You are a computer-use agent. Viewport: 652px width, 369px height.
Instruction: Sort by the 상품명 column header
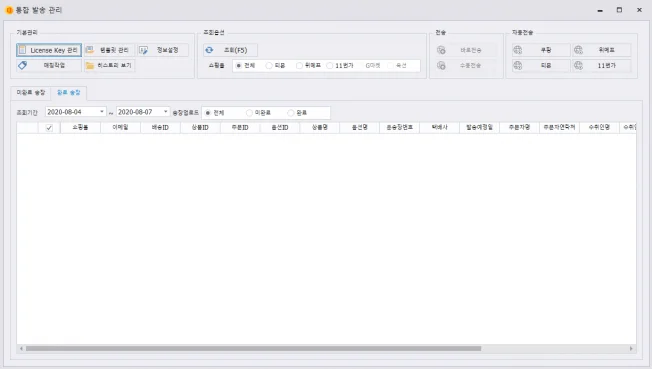[320, 128]
